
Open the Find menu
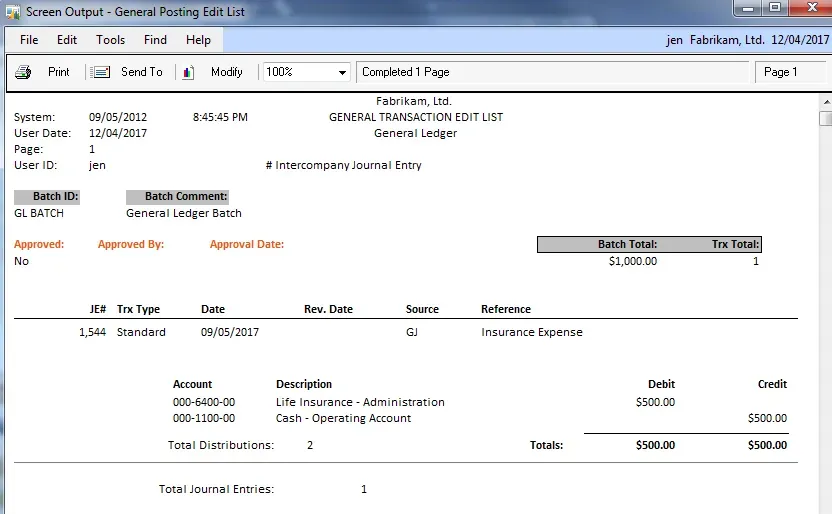[x=155, y=40]
